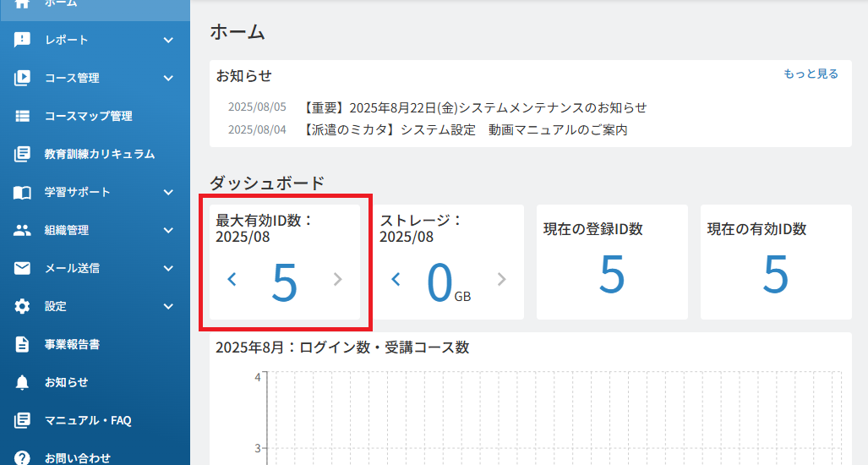Open 事業報告書 in the sidebar
Screen dimensions: 868x465
pyautogui.click(x=96, y=344)
